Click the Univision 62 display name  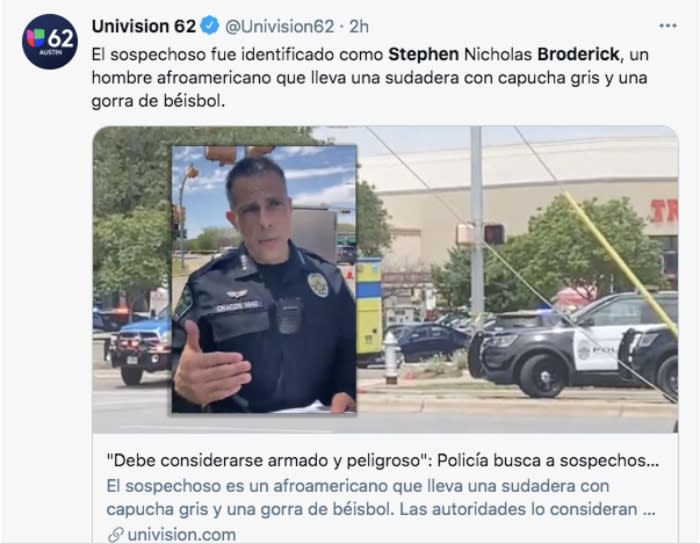144,26
